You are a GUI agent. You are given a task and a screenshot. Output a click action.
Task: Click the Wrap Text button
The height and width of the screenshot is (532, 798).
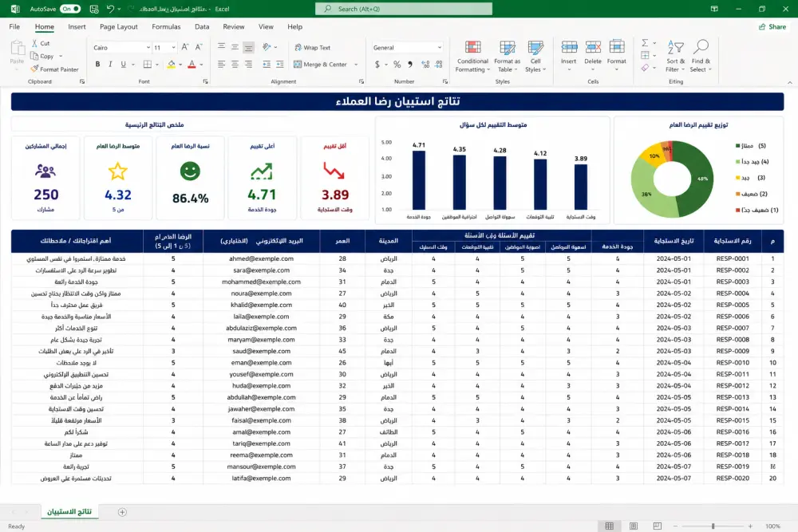(x=313, y=47)
